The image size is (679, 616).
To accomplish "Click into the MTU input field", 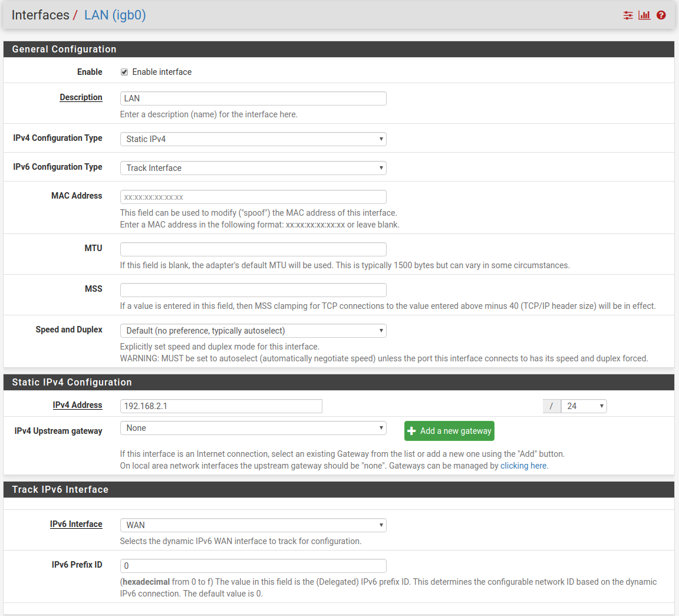I will [x=253, y=249].
